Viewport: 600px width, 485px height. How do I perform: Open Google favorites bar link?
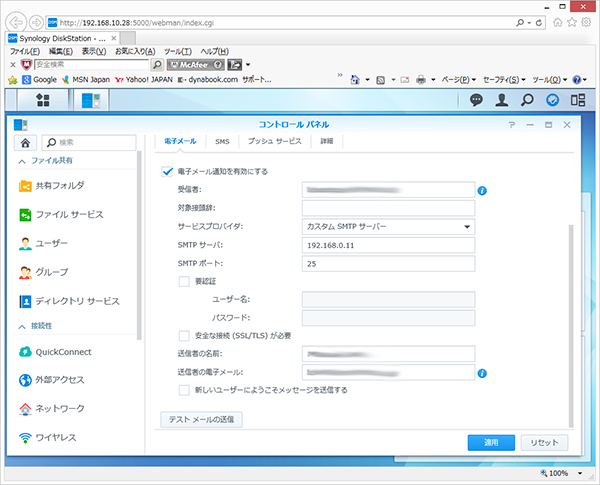click(x=40, y=80)
